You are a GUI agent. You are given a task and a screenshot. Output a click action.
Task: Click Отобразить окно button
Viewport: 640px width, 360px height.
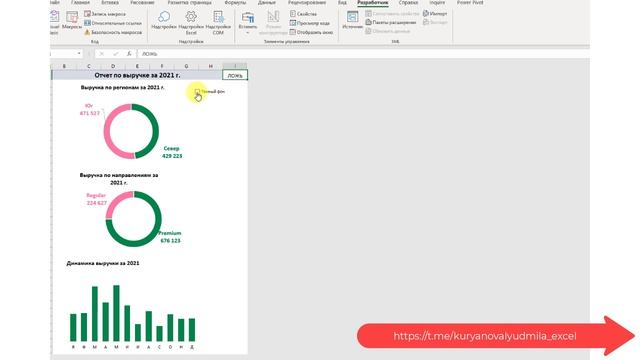[311, 32]
